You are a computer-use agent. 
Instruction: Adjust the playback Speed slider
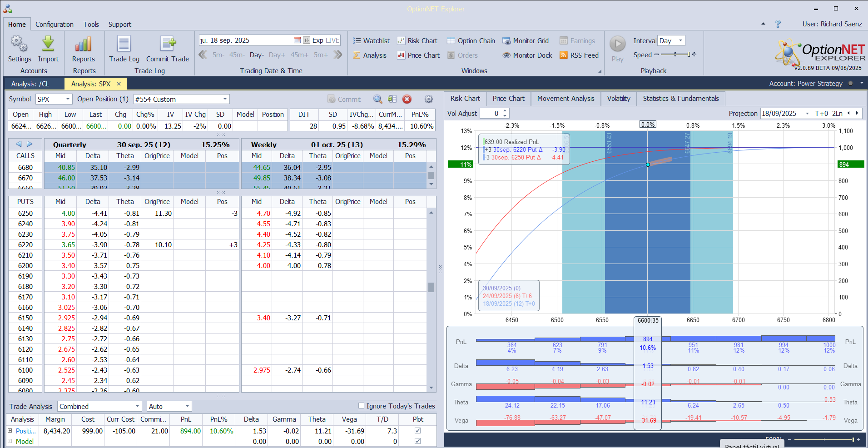click(x=675, y=55)
